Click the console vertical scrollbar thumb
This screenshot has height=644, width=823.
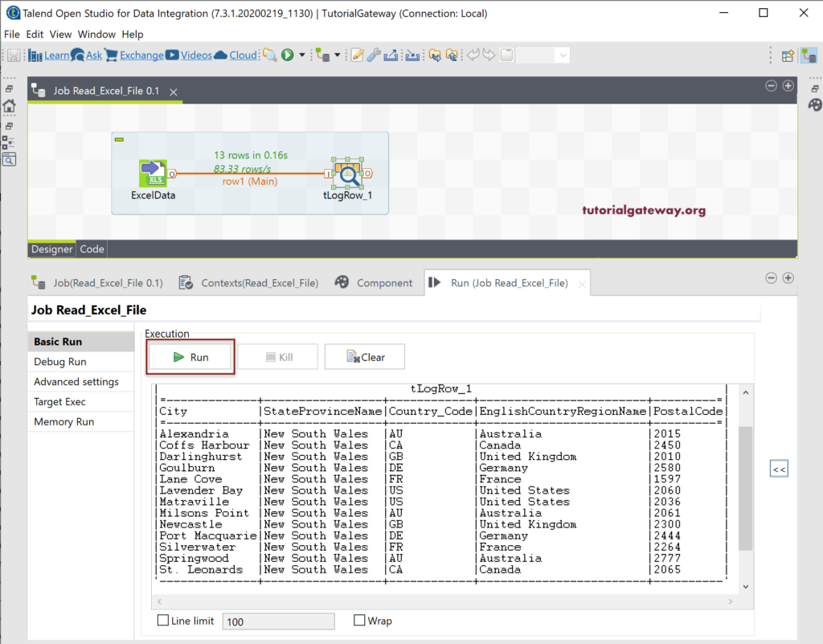[745, 488]
